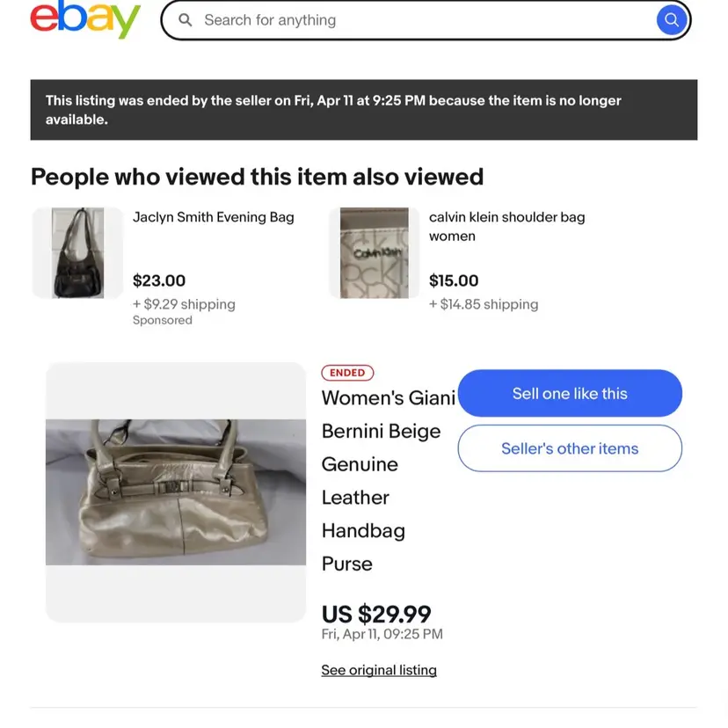Image resolution: width=728 pixels, height=728 pixels.
Task: Click the Sponsored label under the evening bag
Action: [163, 320]
